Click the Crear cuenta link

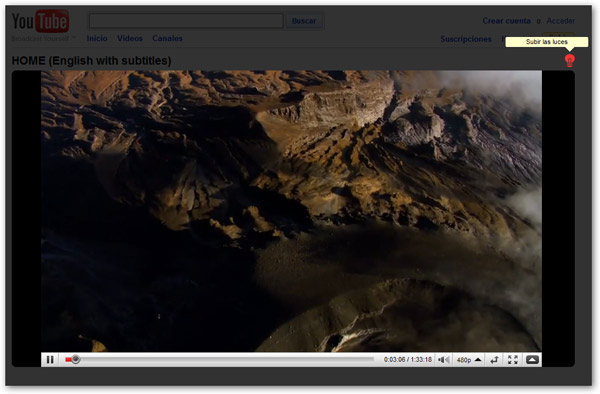506,21
